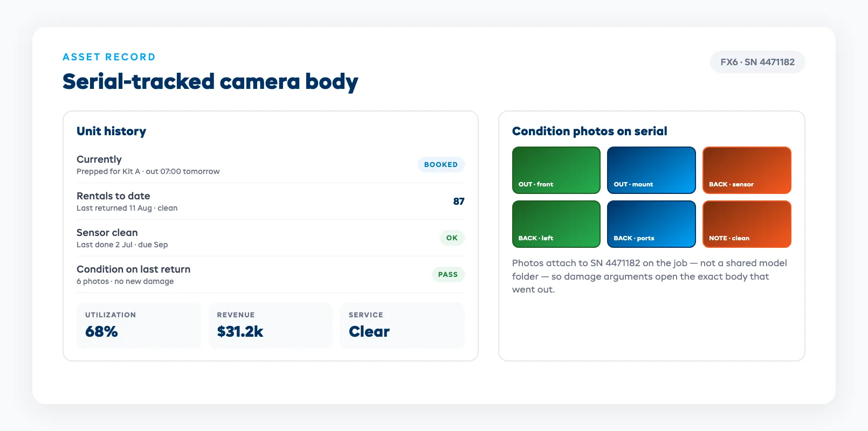Click the Condition on last return label
The width and height of the screenshot is (868, 431).
[x=134, y=269]
